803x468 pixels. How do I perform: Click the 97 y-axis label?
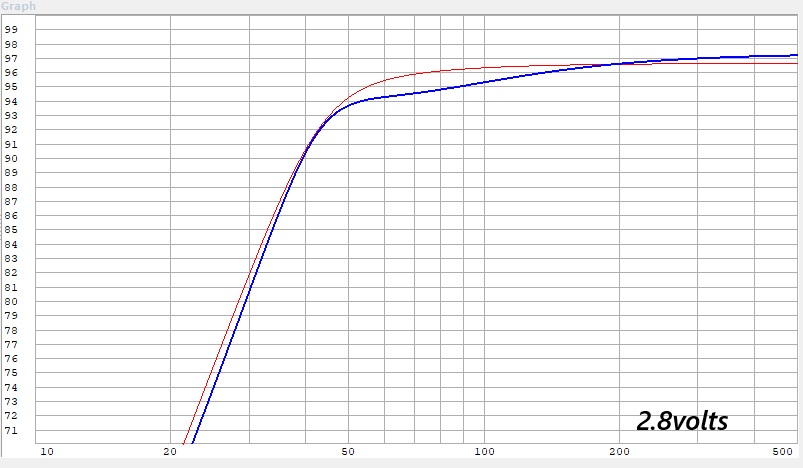(x=12, y=58)
